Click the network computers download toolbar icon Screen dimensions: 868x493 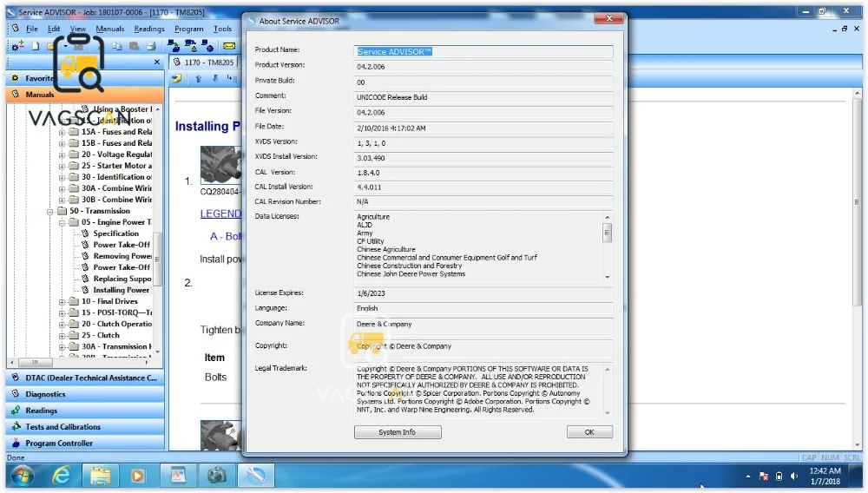[190, 46]
